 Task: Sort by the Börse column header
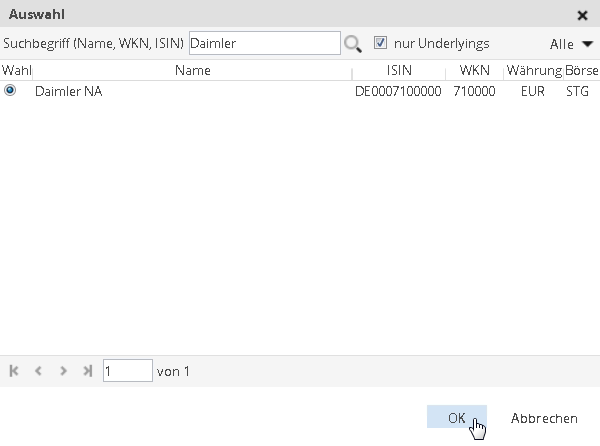pyautogui.click(x=581, y=71)
